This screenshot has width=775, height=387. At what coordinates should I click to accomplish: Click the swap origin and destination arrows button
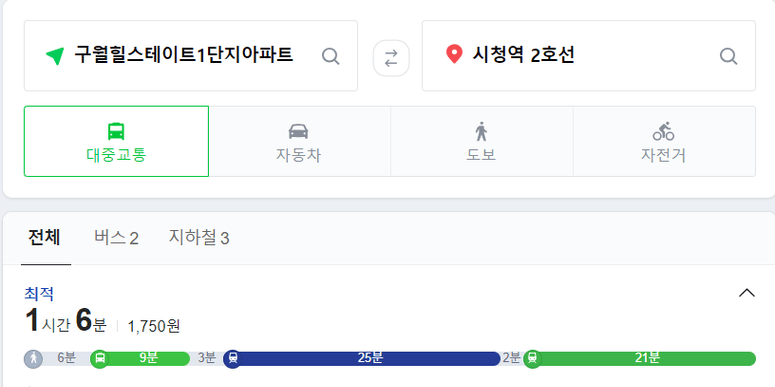[x=391, y=58]
